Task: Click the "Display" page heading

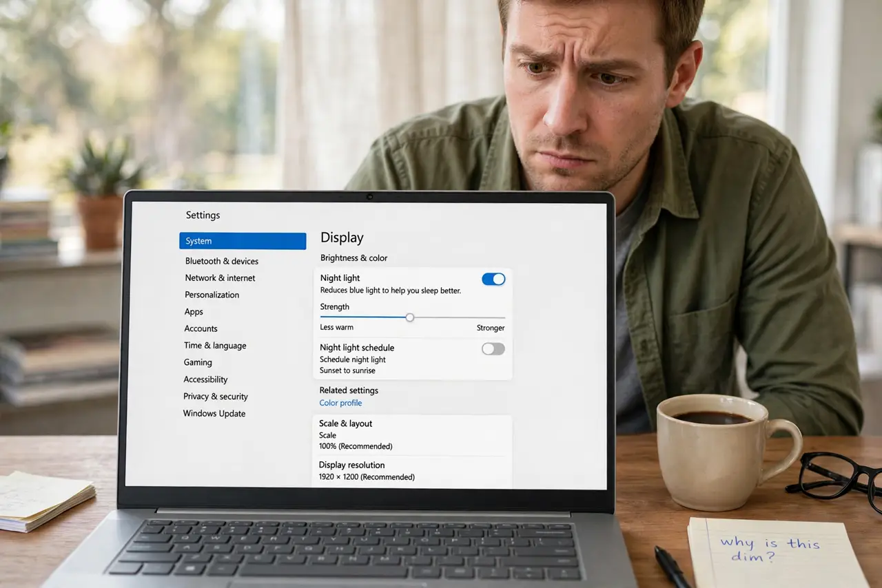Action: (342, 238)
